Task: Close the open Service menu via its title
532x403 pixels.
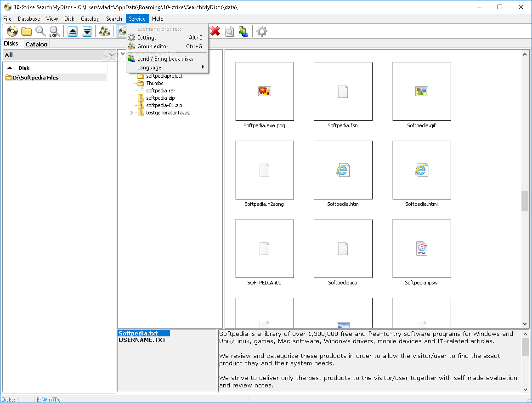Action: 137,19
